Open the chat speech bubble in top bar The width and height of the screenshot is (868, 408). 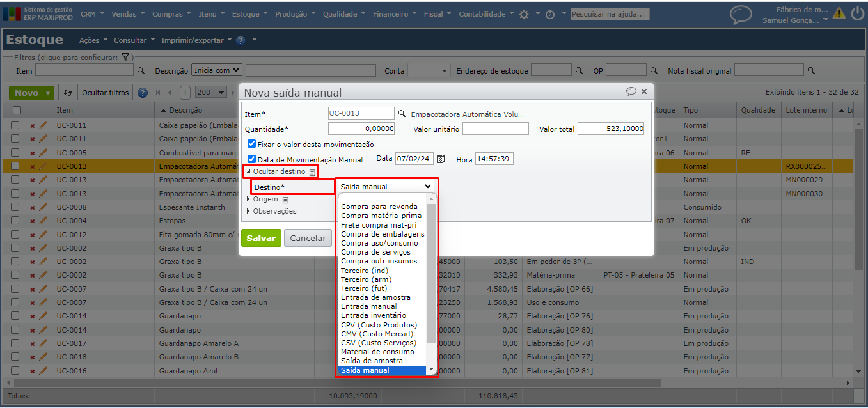point(741,15)
